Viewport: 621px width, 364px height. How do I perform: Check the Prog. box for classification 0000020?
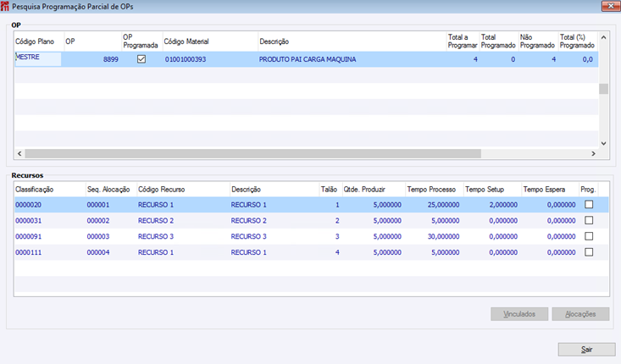(x=589, y=205)
